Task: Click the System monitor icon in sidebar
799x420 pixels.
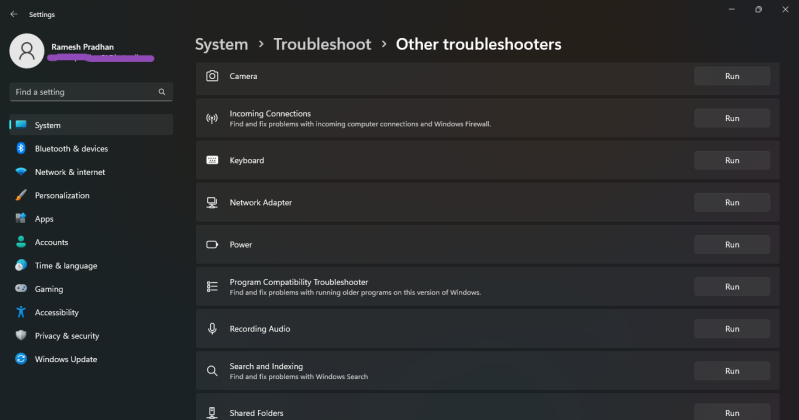Action: point(21,124)
